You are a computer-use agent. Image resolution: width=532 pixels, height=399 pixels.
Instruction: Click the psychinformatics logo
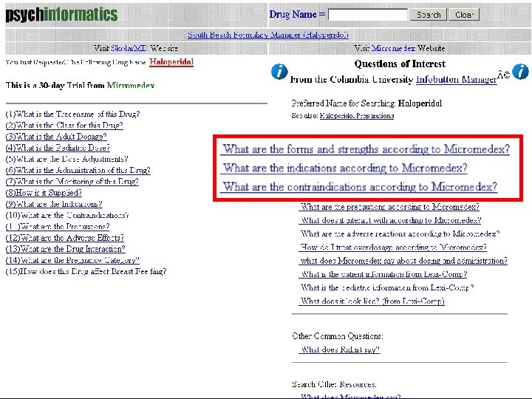(61, 15)
